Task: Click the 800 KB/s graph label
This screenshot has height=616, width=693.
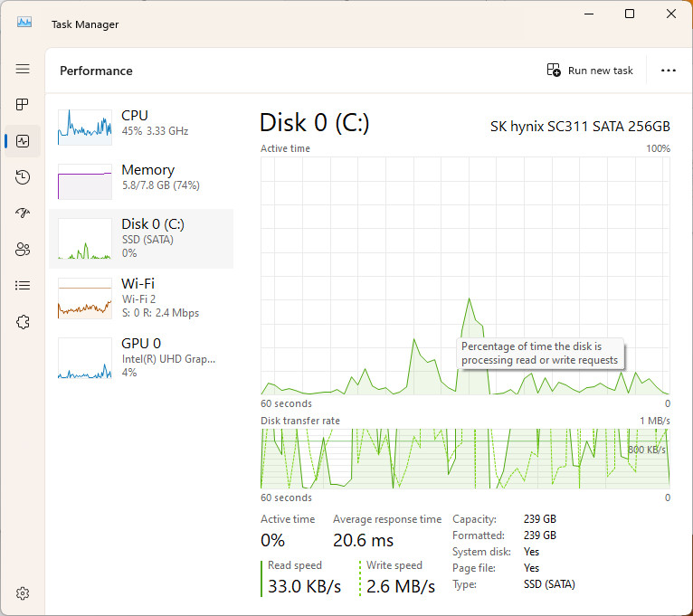Action: point(647,450)
